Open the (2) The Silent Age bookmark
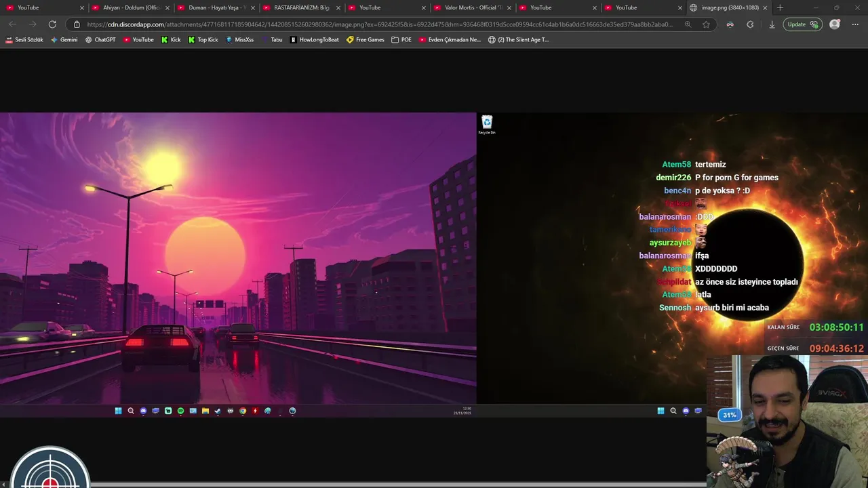 coord(518,39)
